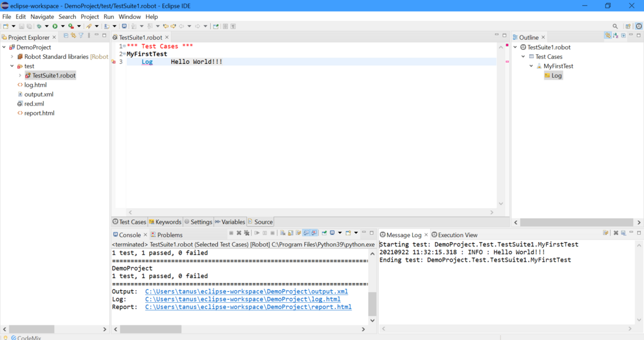Switch to the Problems tab
Viewport: 644px width, 340px height.
(166, 235)
